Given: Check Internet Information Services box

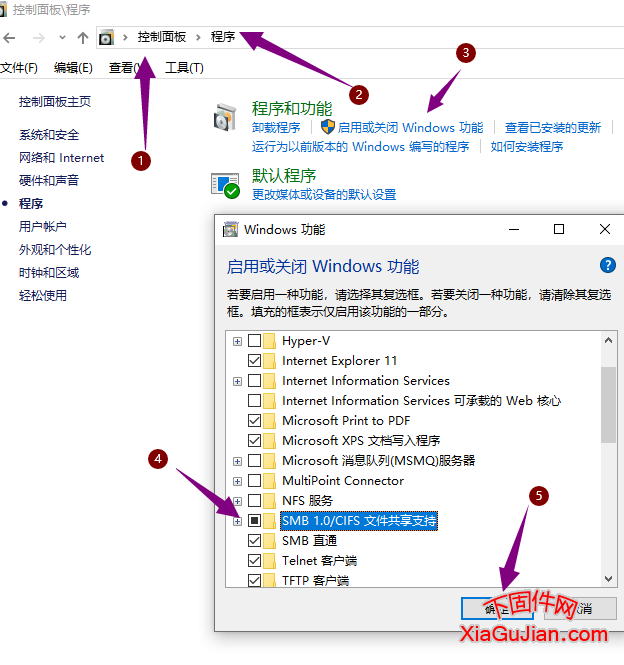Looking at the screenshot, I should click(x=254, y=380).
